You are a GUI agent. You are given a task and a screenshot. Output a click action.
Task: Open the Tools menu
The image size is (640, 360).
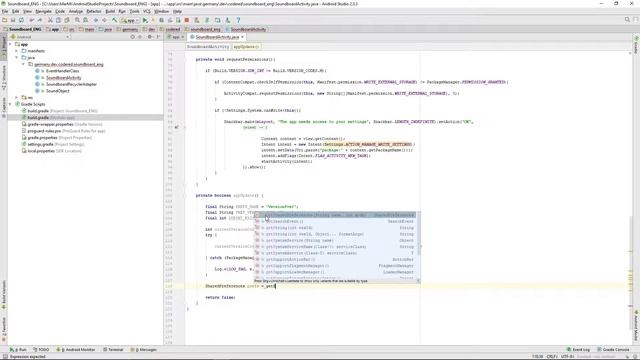click(134, 11)
